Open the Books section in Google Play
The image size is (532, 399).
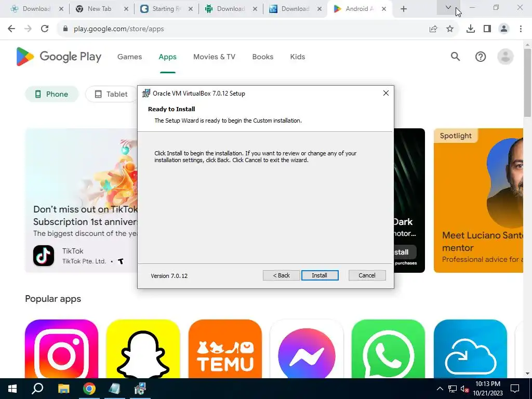pos(262,57)
